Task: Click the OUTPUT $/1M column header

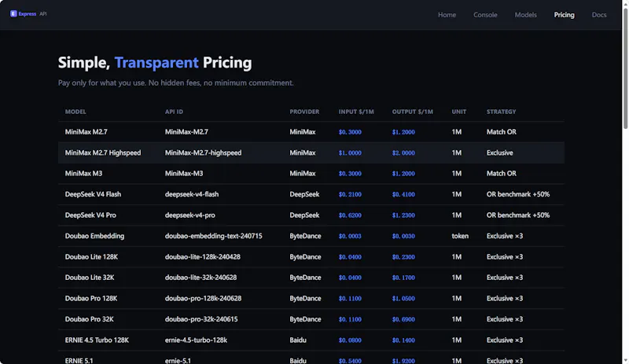Action: [x=412, y=112]
